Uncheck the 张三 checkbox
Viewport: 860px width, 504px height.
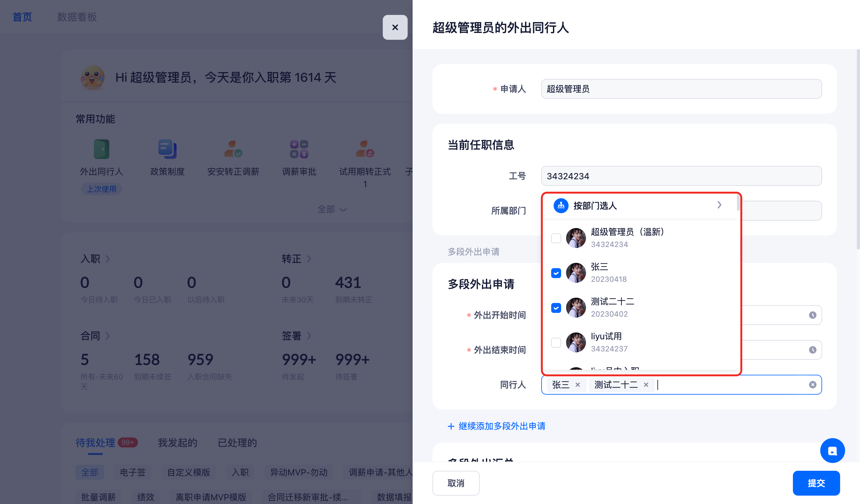coord(556,273)
